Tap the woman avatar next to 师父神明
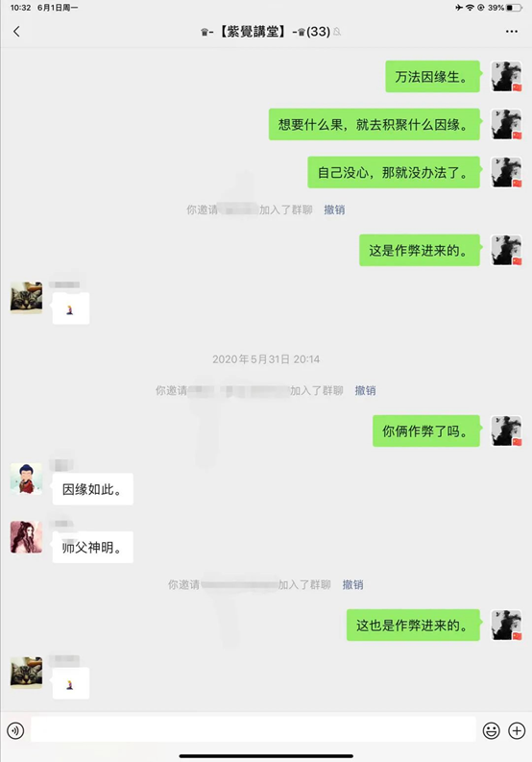 point(26,537)
